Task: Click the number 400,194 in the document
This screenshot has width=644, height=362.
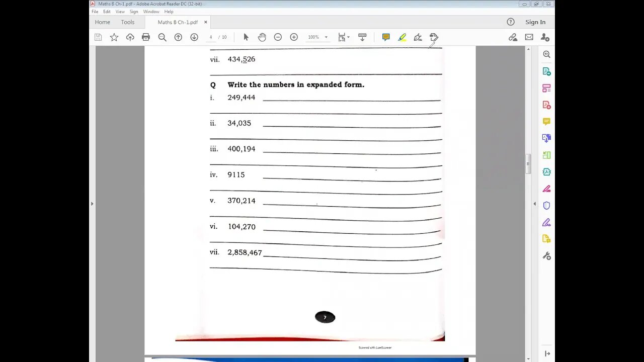Action: (x=241, y=149)
